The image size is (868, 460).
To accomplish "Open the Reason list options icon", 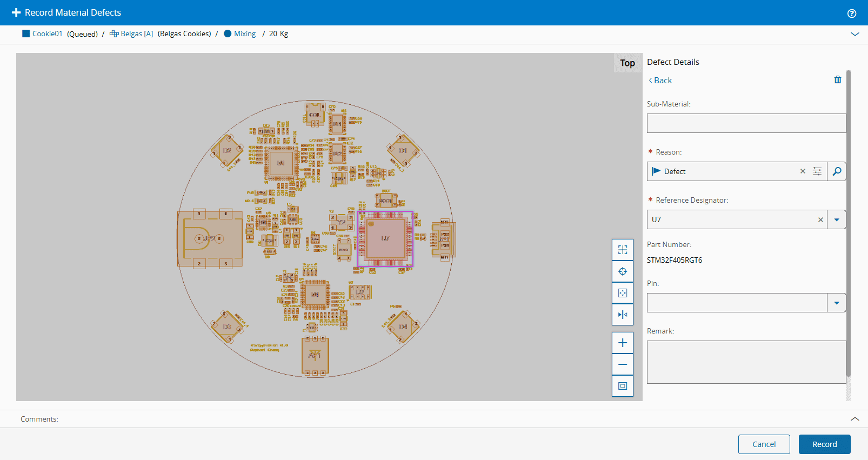I will (817, 171).
